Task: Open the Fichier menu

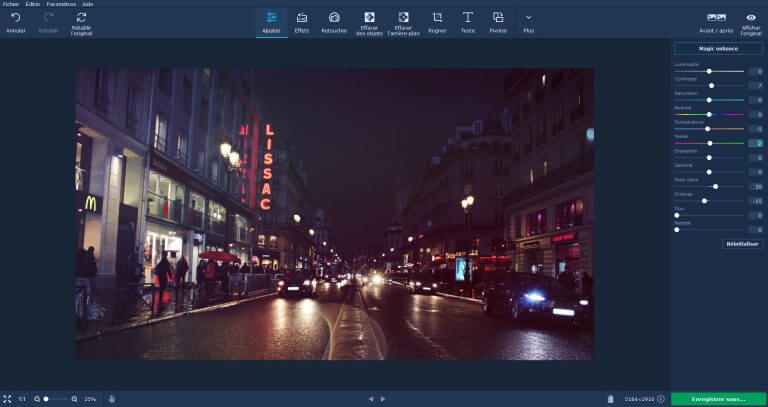Action: pyautogui.click(x=11, y=4)
